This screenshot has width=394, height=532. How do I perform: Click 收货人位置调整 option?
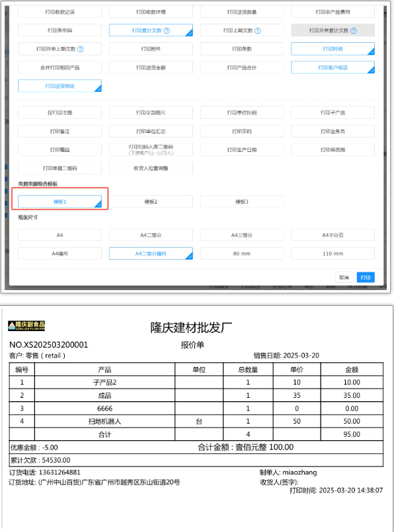click(x=151, y=168)
